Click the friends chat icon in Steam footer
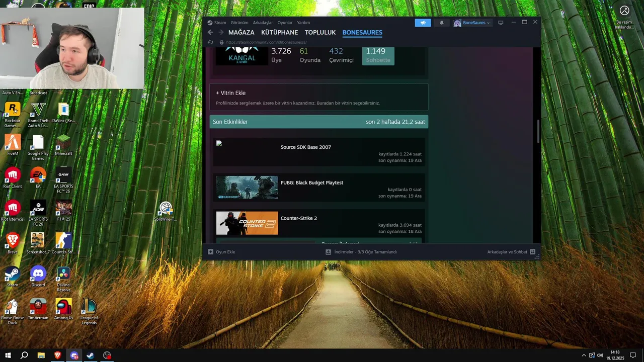 click(x=533, y=252)
